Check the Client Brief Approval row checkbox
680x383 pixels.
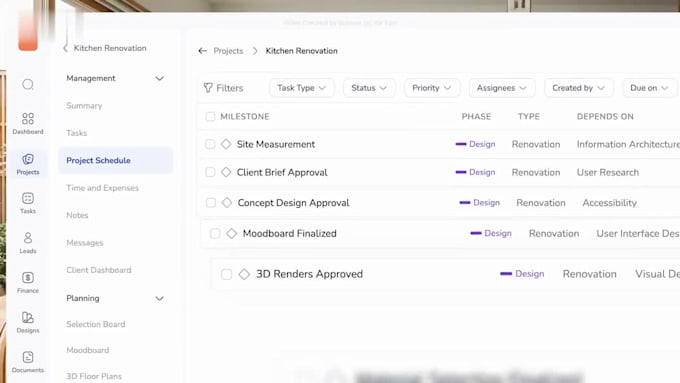tap(210, 172)
